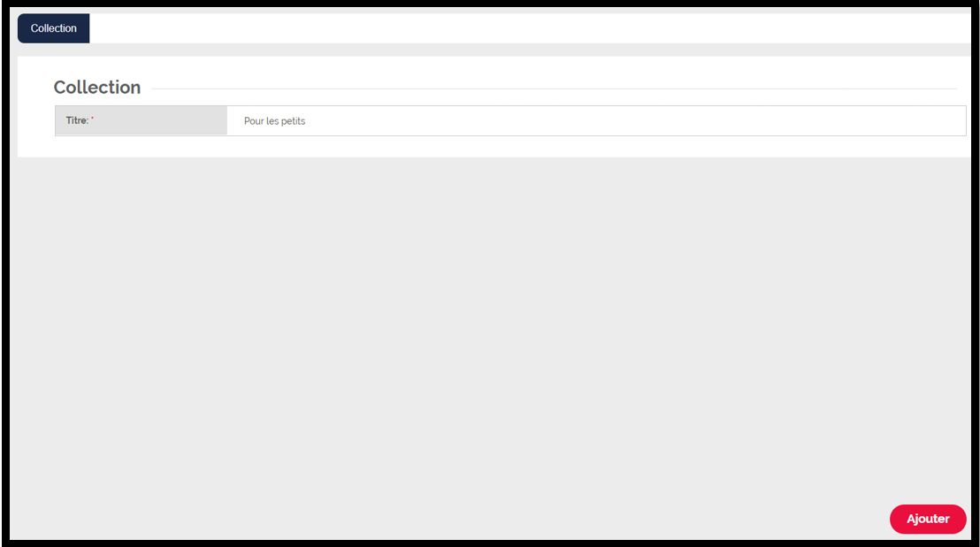Click the Titre input field with 'Pour les petits'
Viewport: 980px width, 547px height.
pos(596,120)
